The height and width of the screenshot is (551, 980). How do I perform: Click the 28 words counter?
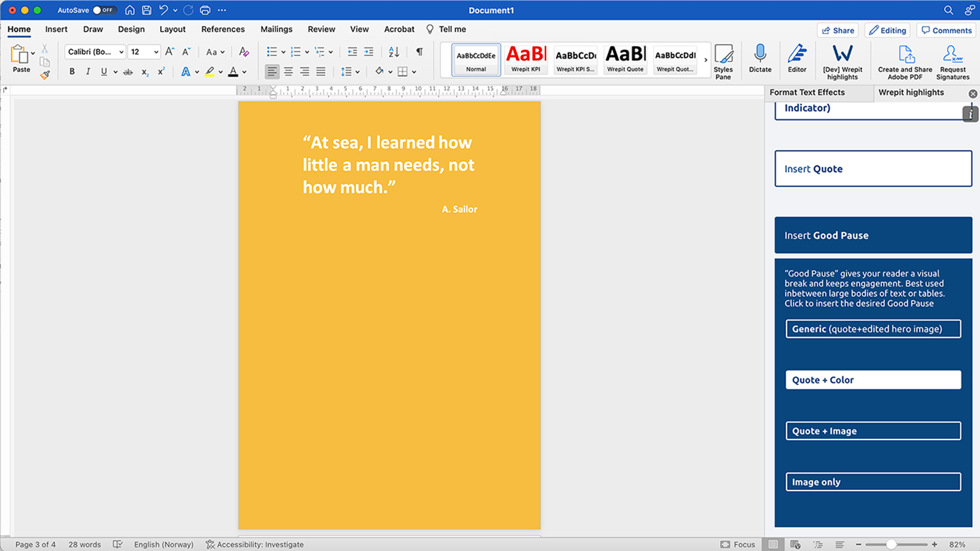[x=84, y=544]
